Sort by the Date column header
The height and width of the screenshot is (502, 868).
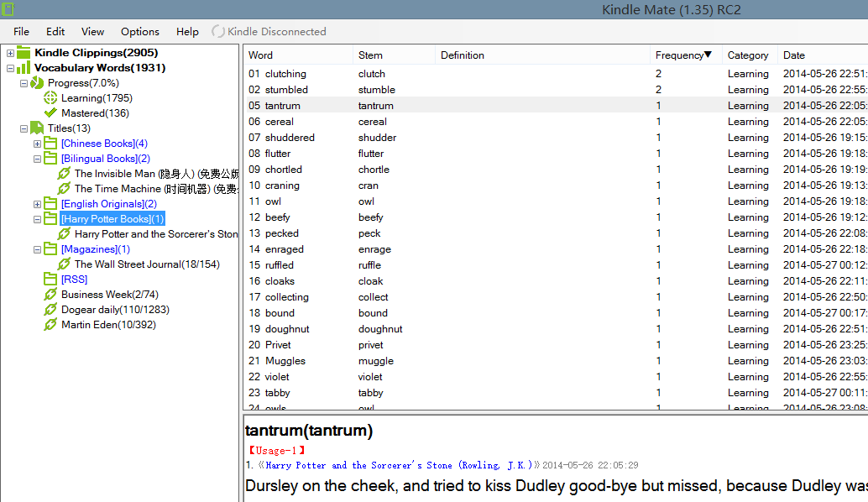pos(822,55)
